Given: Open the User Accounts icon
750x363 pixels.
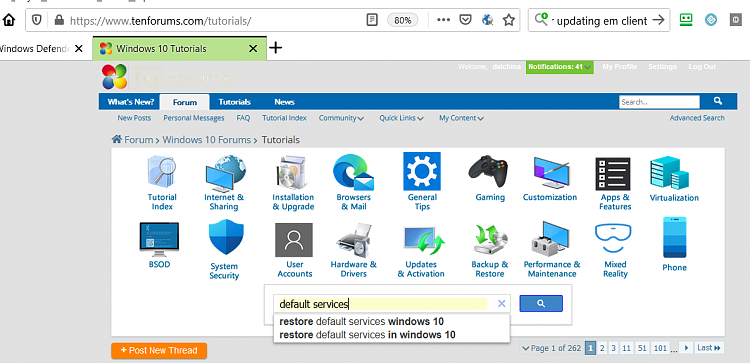Looking at the screenshot, I should [294, 240].
